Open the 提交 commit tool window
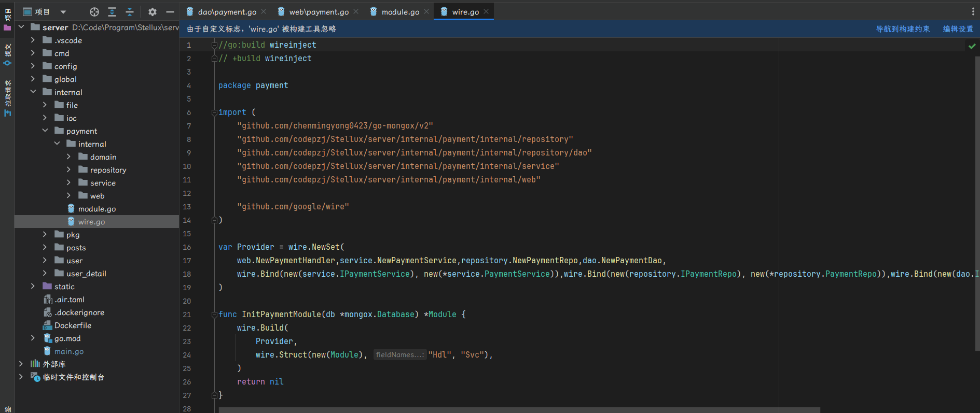Image resolution: width=980 pixels, height=413 pixels. 7,54
